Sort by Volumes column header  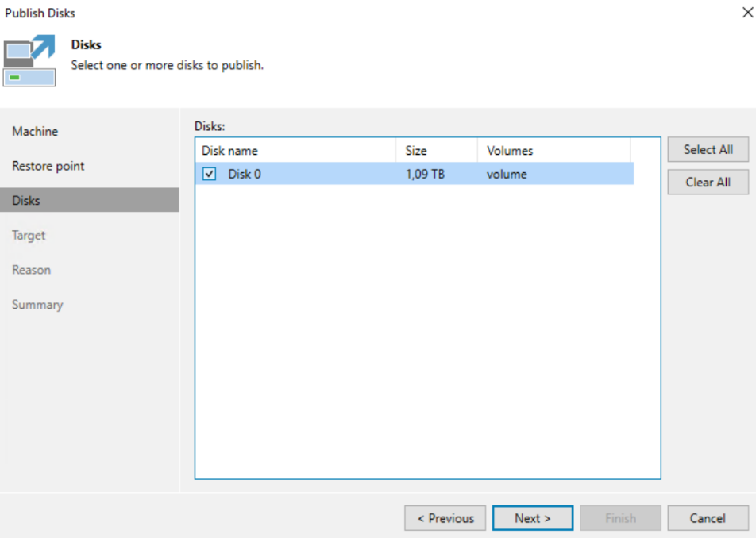point(554,151)
